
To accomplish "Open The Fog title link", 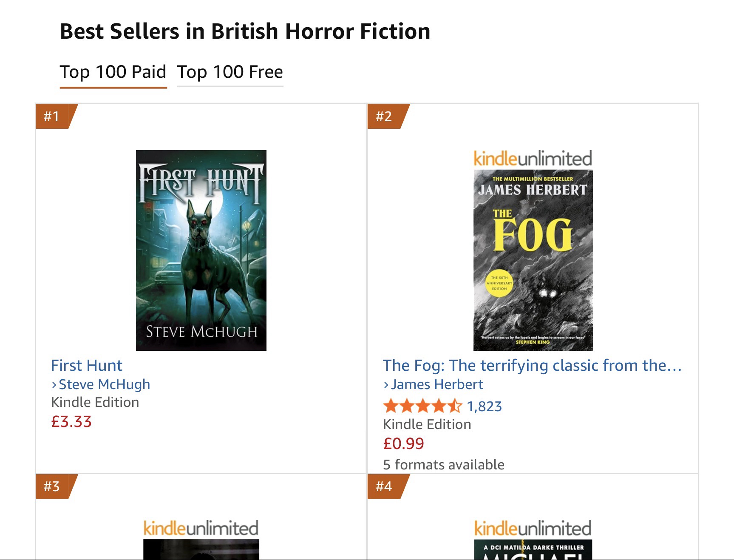I will point(532,365).
